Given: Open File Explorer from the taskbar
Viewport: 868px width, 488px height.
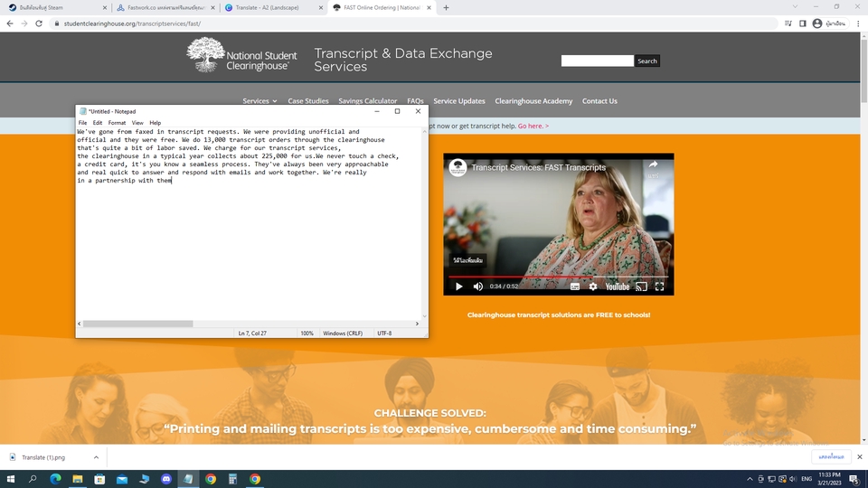Looking at the screenshot, I should [78, 479].
